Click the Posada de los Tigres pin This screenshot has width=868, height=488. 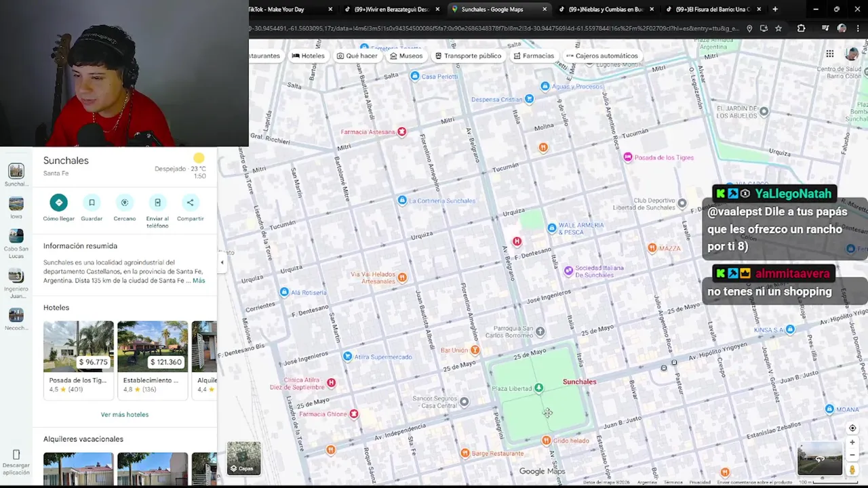coord(627,157)
